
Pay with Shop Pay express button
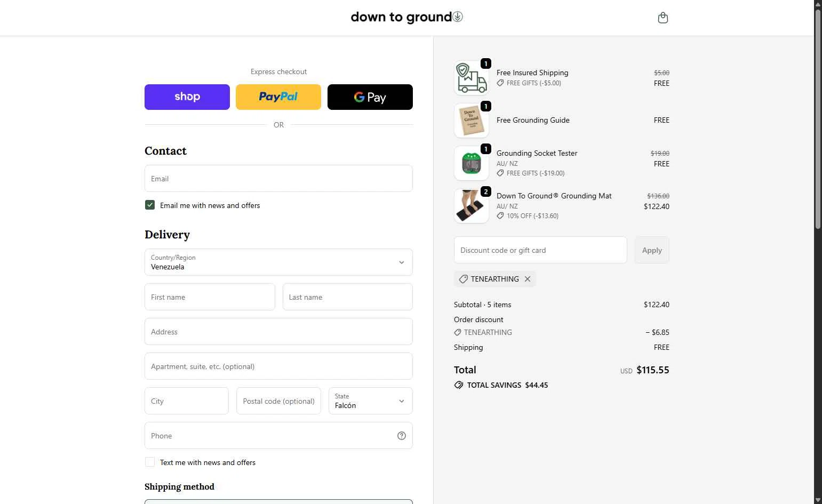tap(187, 97)
